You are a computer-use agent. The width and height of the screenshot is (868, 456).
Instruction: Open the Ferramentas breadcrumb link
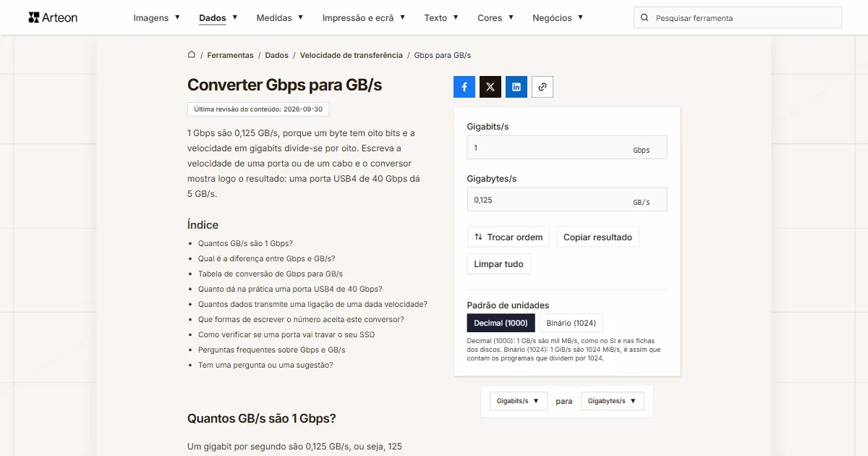(230, 55)
